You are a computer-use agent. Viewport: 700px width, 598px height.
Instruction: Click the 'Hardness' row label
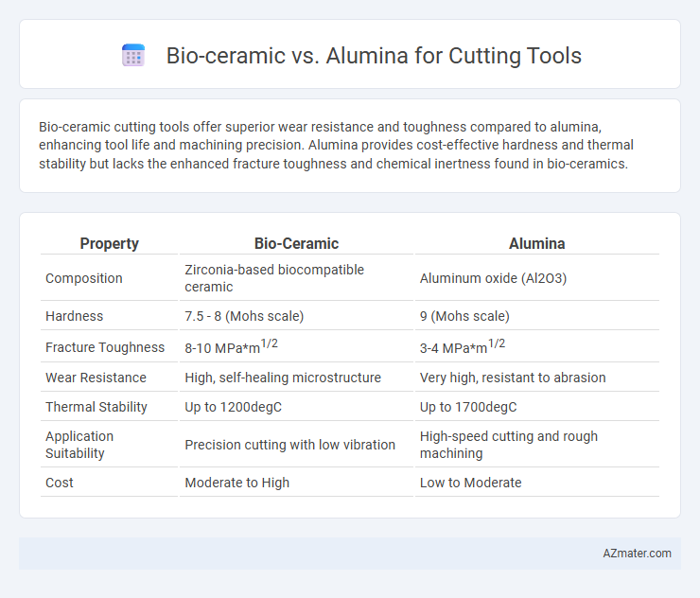pyautogui.click(x=74, y=316)
